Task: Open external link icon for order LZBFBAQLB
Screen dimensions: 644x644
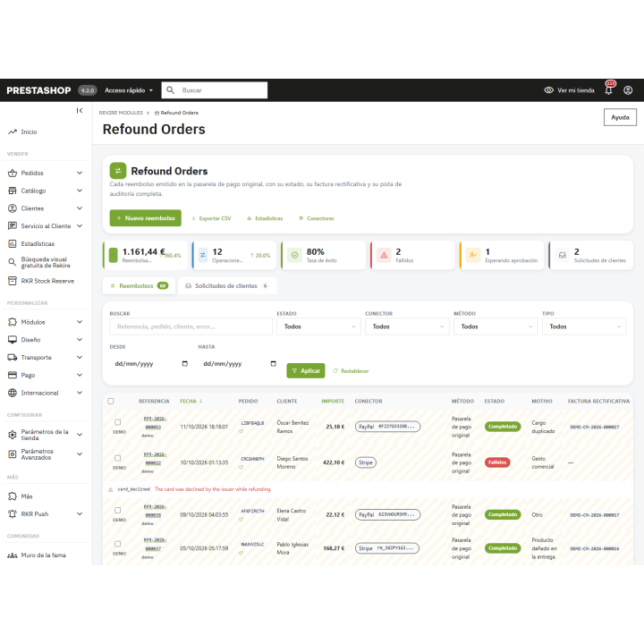Action: [241, 431]
